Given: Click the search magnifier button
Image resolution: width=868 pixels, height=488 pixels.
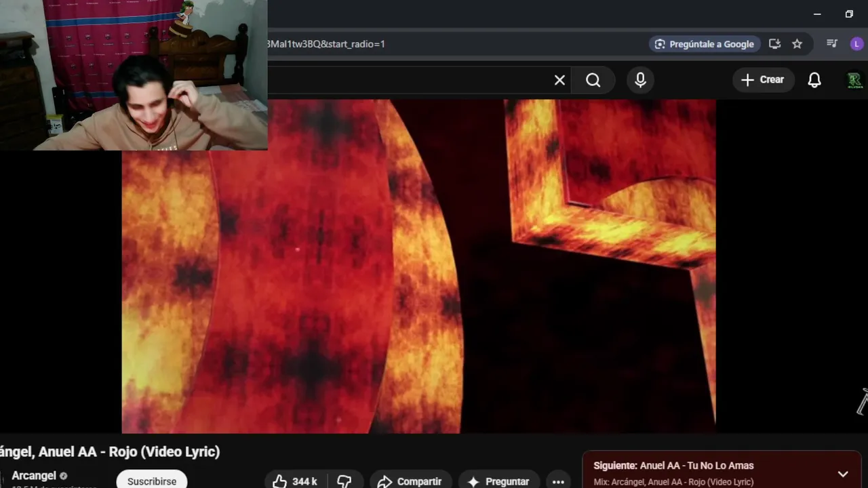Looking at the screenshot, I should (x=593, y=80).
